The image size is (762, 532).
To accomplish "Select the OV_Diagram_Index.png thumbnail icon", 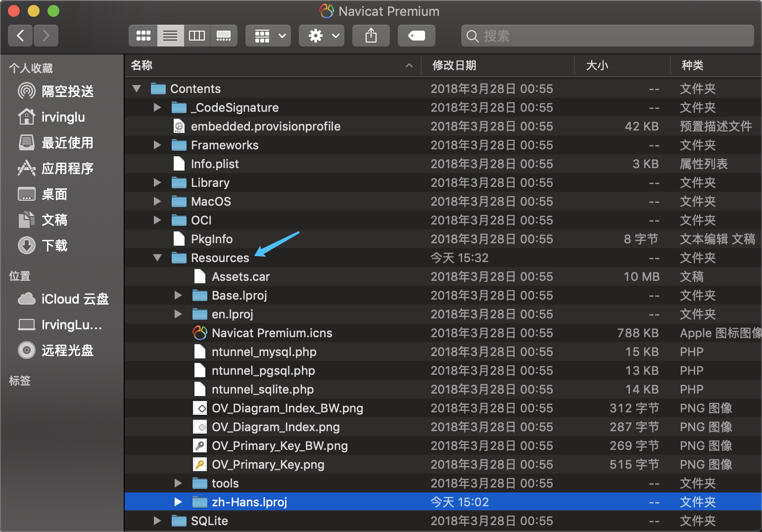I will pyautogui.click(x=200, y=427).
